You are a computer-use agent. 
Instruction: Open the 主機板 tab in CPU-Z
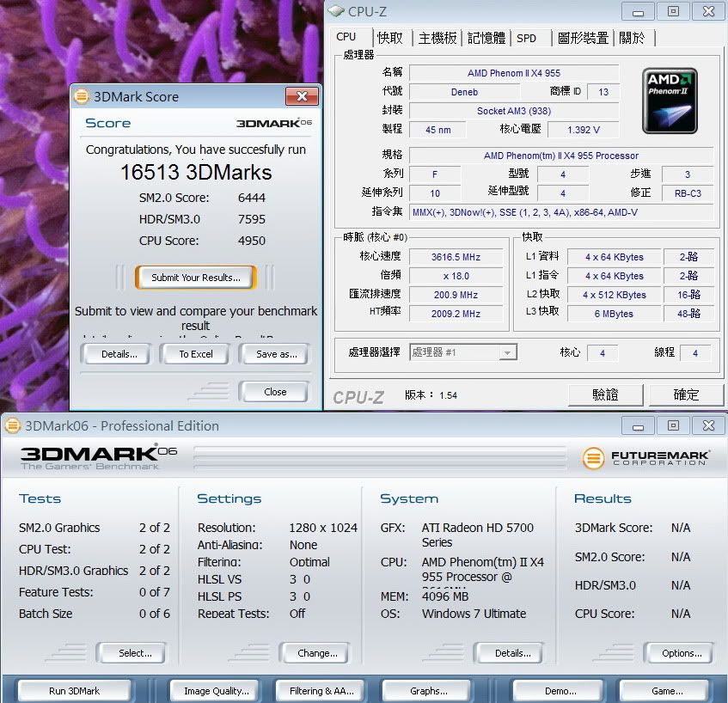pos(437,38)
